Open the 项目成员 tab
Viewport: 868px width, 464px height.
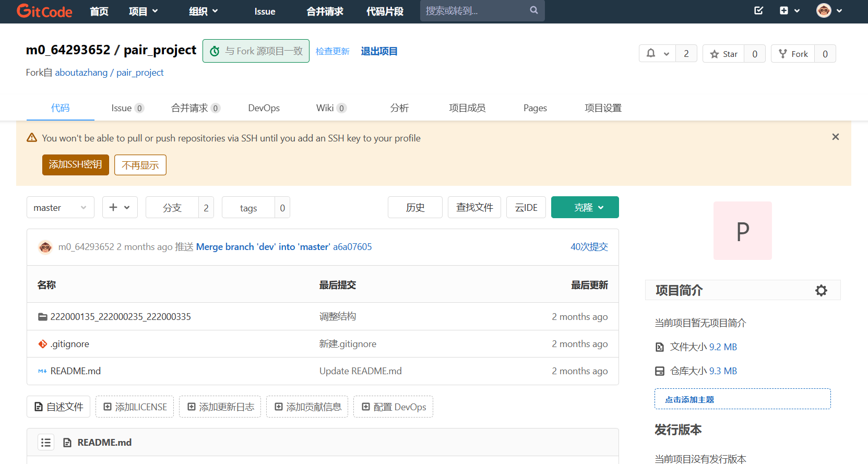coord(467,108)
